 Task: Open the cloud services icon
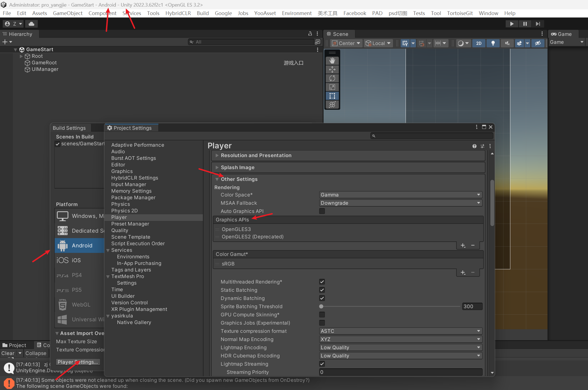(x=31, y=24)
